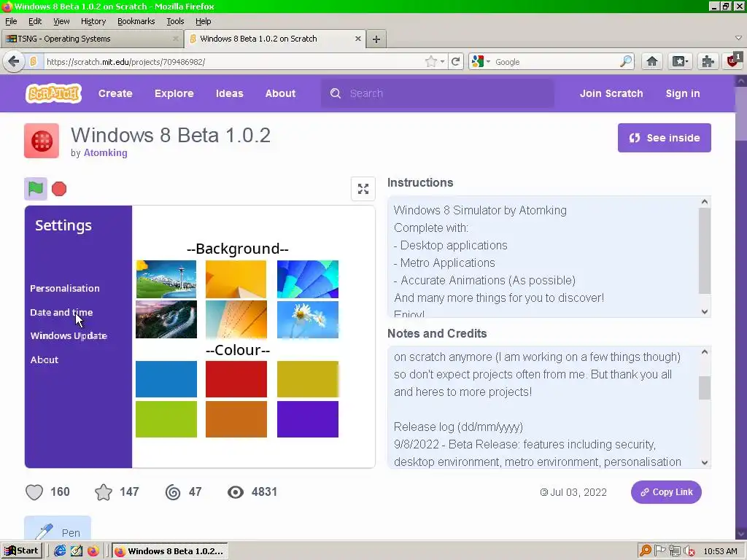This screenshot has width=747, height=560.
Task: Open the search engine dropdown arrow
Action: (x=488, y=62)
